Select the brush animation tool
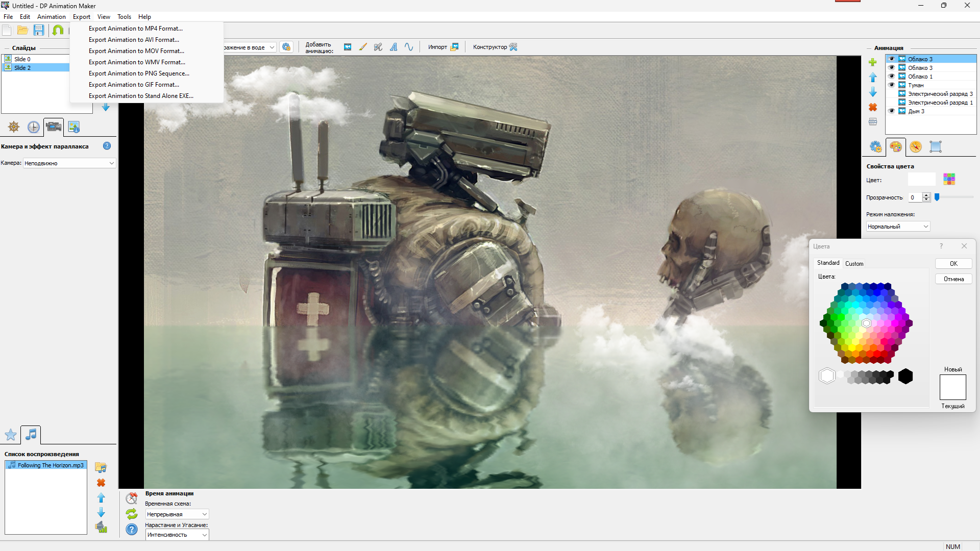980x551 pixels. click(x=363, y=47)
